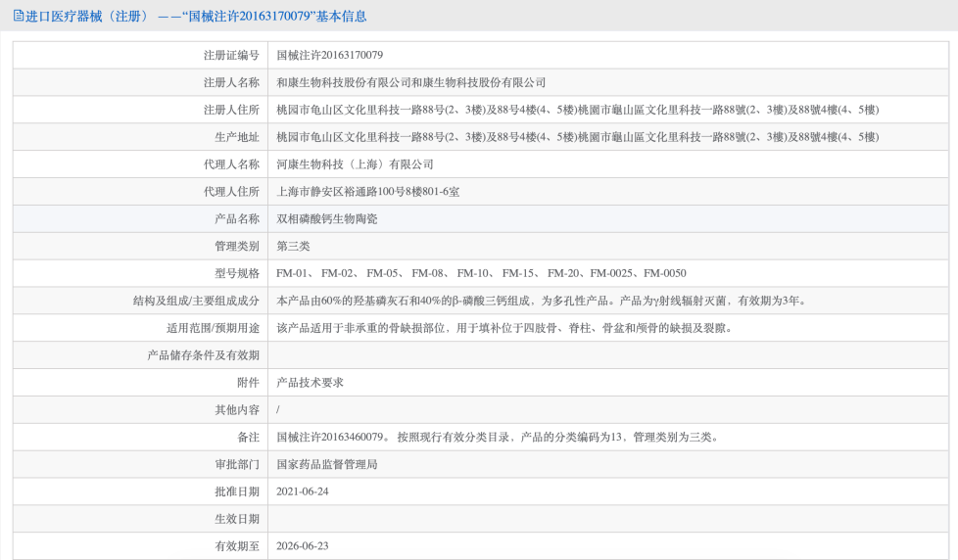Click the 注册人名称 value for 和康生物科技
This screenshot has height=560, width=958.
point(411,82)
